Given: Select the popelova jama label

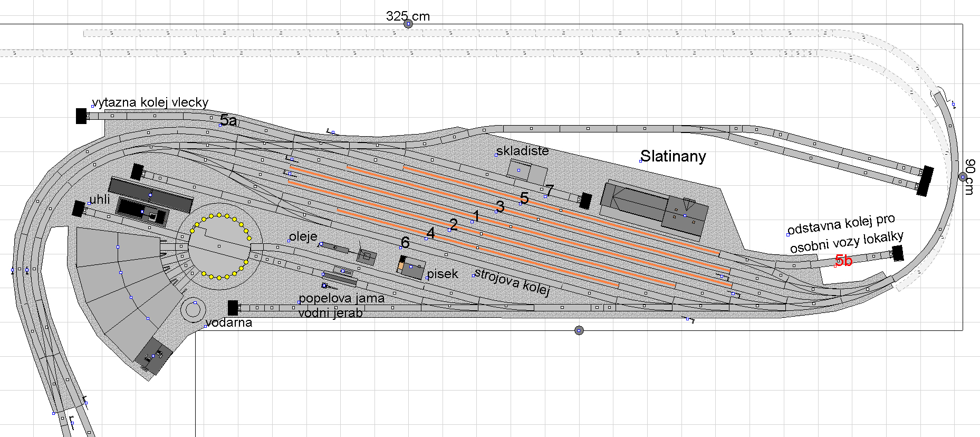Looking at the screenshot, I should coord(341,298).
